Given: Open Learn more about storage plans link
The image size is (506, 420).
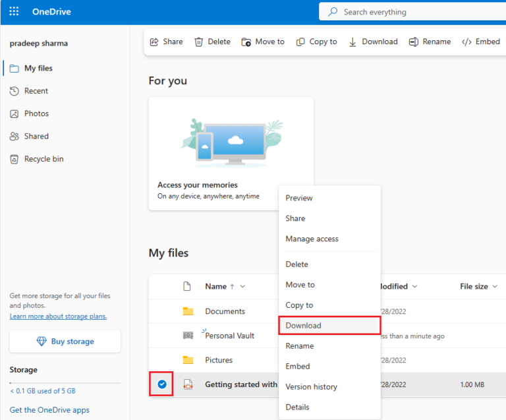Looking at the screenshot, I should tap(58, 316).
